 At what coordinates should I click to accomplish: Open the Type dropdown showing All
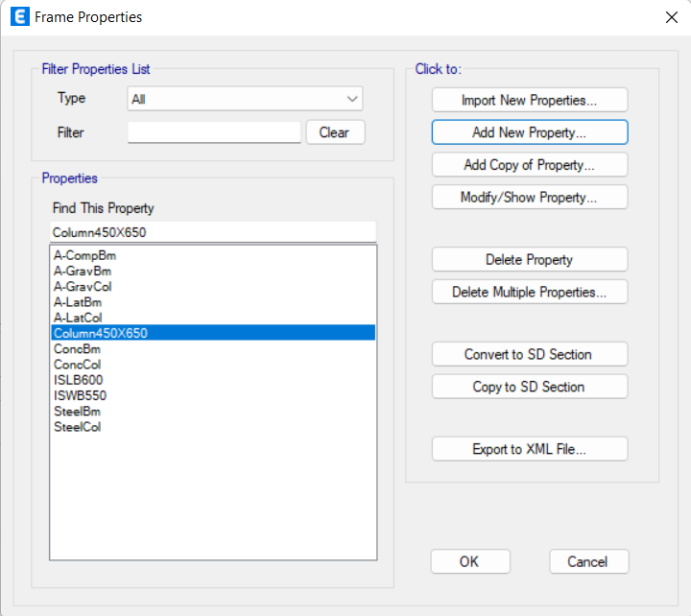point(245,99)
